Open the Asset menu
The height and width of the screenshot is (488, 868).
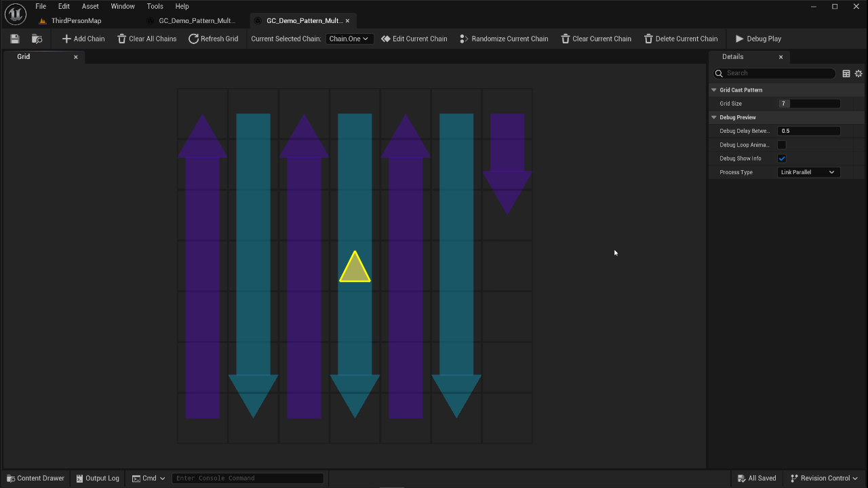pos(90,6)
